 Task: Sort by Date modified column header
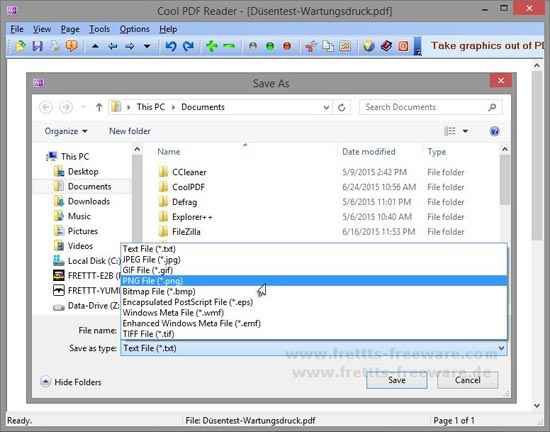point(369,152)
